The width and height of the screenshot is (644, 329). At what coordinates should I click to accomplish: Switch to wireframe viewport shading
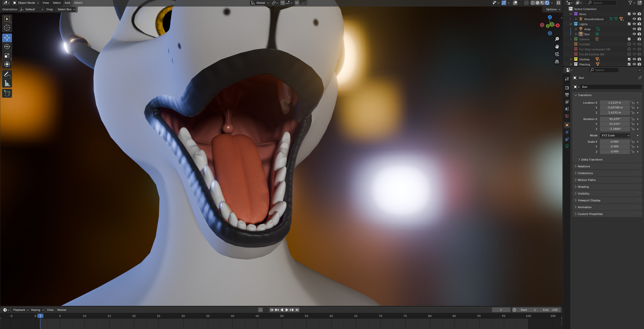tap(533, 3)
